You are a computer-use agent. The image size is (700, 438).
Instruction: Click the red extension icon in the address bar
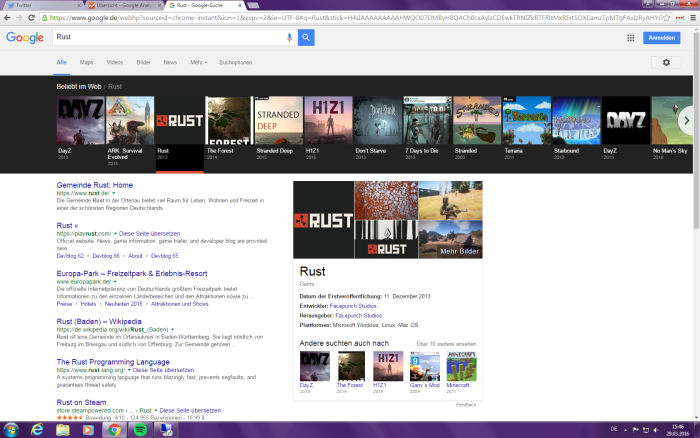(x=680, y=18)
